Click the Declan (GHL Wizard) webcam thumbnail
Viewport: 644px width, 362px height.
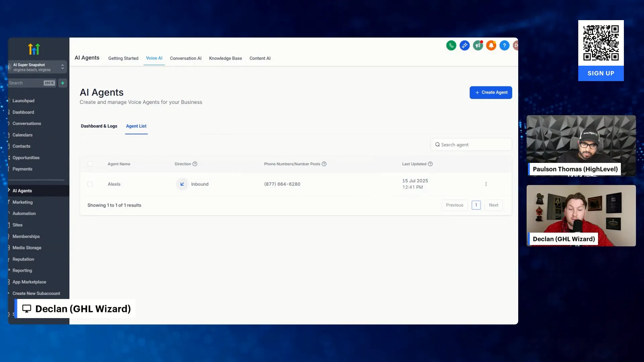[581, 216]
